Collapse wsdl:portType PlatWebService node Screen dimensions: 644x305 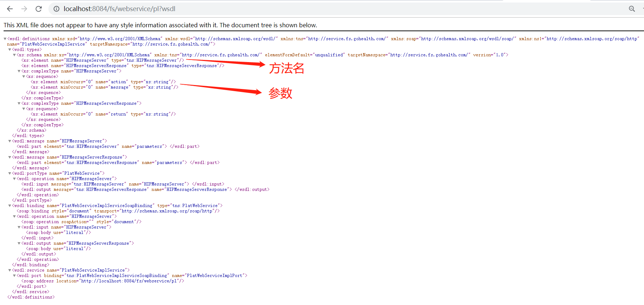(x=10, y=173)
